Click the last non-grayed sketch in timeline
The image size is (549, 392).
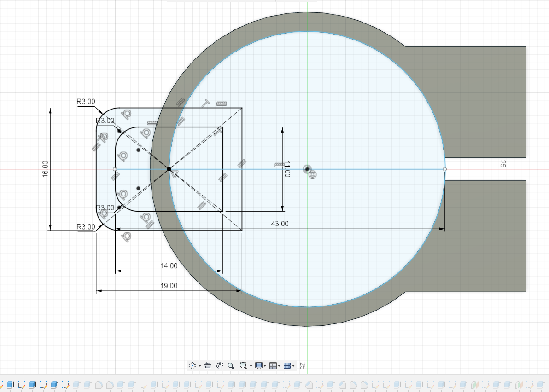[x=65, y=385]
